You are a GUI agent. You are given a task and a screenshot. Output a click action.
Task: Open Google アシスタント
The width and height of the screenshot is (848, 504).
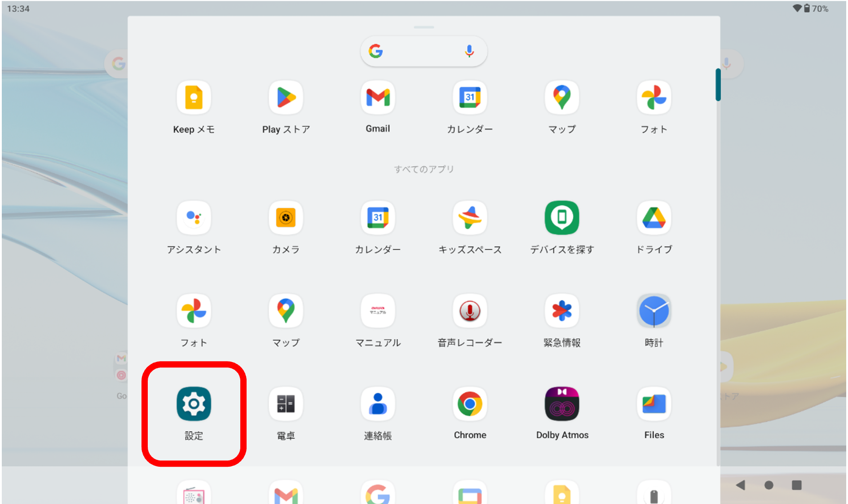coord(194,218)
